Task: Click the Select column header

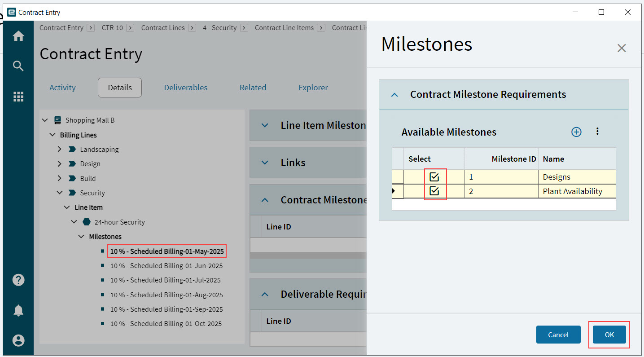Action: pyautogui.click(x=434, y=159)
